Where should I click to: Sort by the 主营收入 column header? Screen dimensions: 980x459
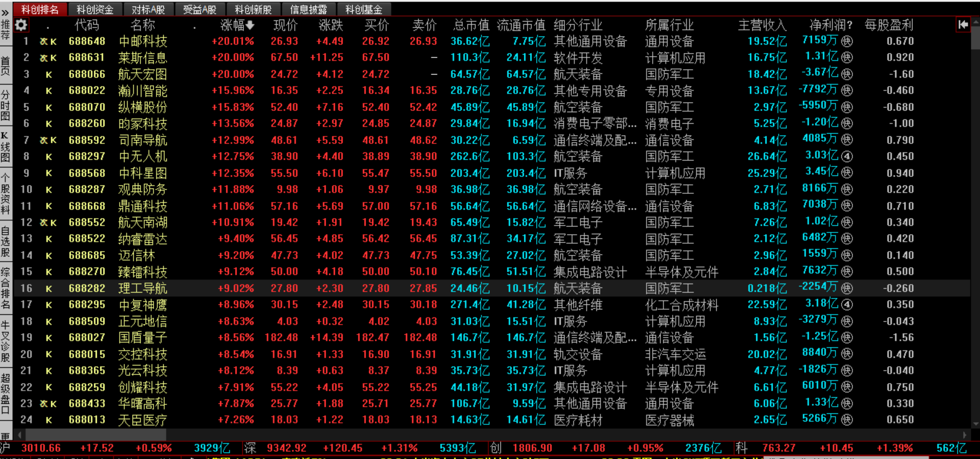762,25
